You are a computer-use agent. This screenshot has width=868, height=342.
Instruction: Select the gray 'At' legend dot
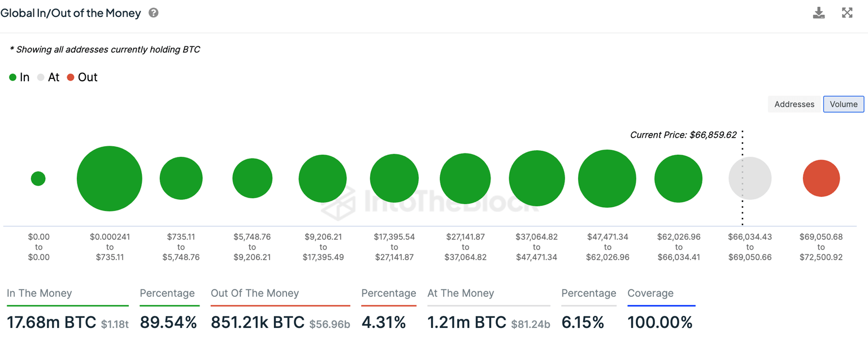point(41,77)
